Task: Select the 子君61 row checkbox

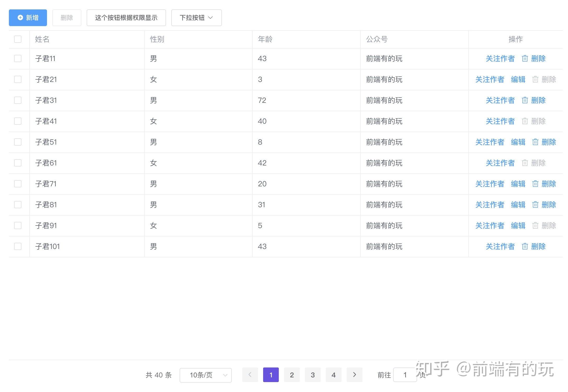Action: pos(18,163)
